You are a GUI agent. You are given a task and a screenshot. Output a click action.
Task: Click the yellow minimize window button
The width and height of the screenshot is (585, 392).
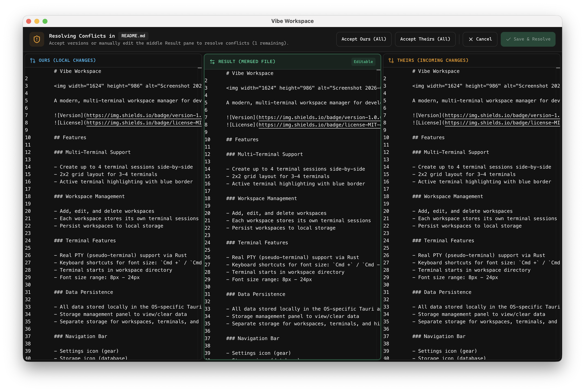pos(37,21)
